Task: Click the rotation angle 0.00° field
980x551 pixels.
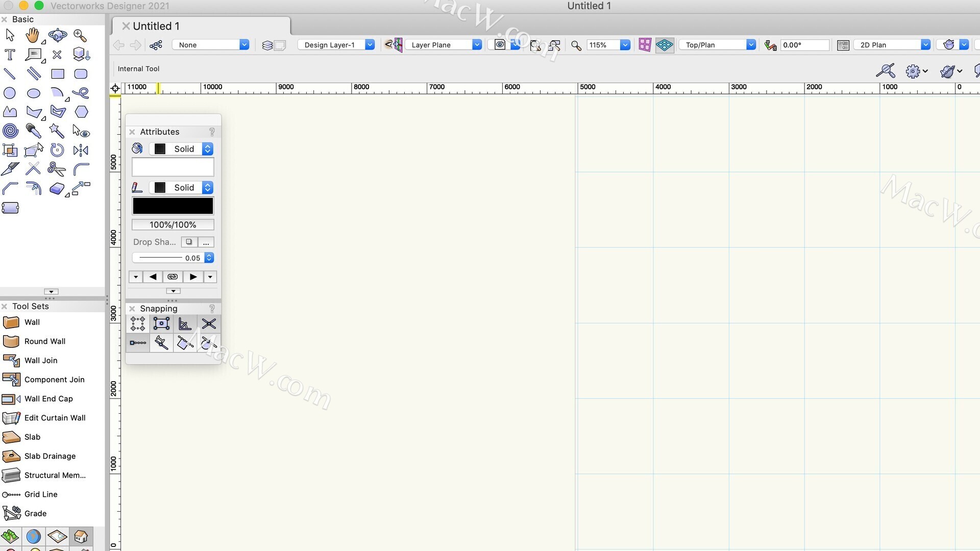Action: coord(805,45)
